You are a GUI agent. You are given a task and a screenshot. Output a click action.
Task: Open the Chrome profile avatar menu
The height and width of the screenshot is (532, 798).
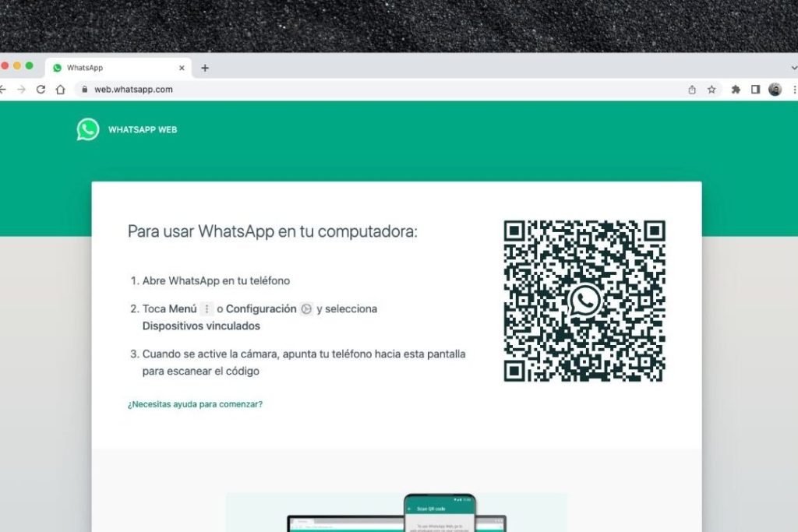[x=775, y=90]
